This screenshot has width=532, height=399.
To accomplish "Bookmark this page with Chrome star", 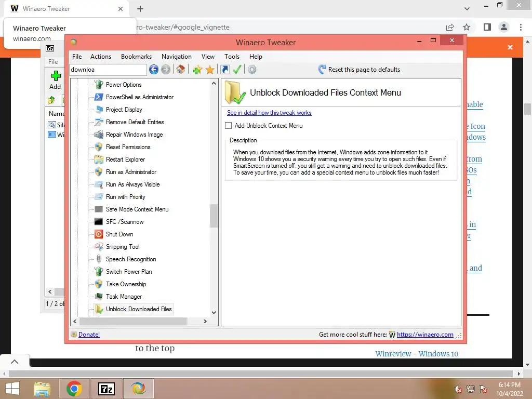I will [x=467, y=27].
